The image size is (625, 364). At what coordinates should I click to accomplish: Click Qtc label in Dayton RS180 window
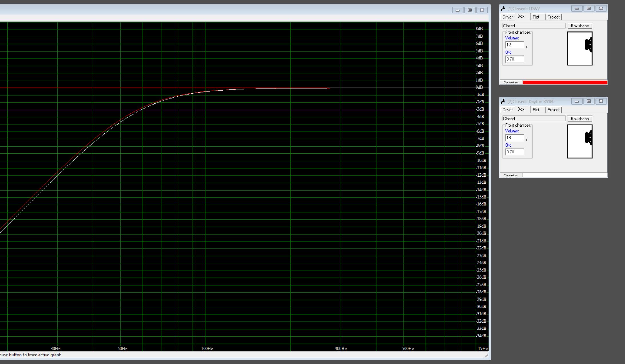[509, 145]
